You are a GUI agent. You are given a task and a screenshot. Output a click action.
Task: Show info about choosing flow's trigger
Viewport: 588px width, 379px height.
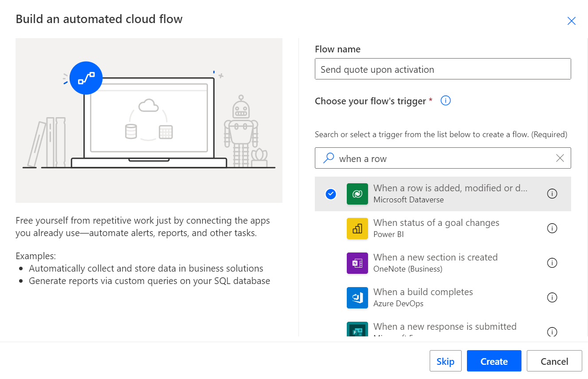pos(446,101)
